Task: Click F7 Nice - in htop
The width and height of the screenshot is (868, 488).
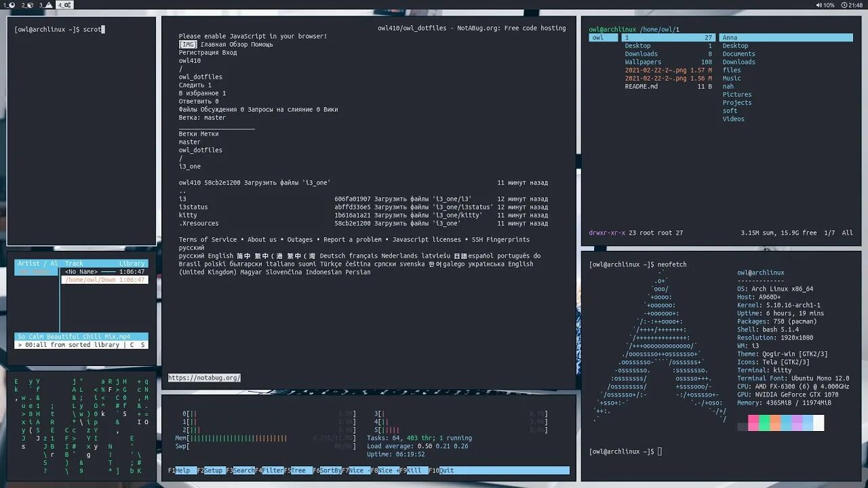Action: (x=356, y=470)
